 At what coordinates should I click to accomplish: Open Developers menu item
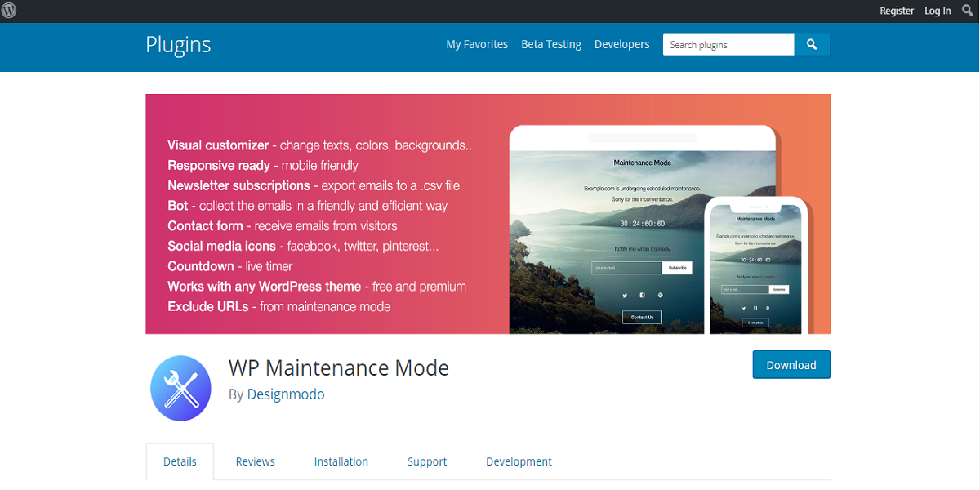622,45
